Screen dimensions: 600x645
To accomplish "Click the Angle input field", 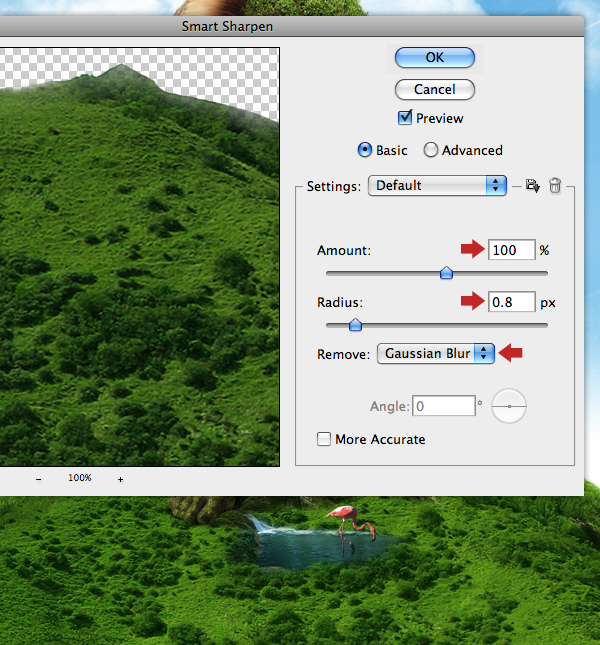I will (444, 406).
